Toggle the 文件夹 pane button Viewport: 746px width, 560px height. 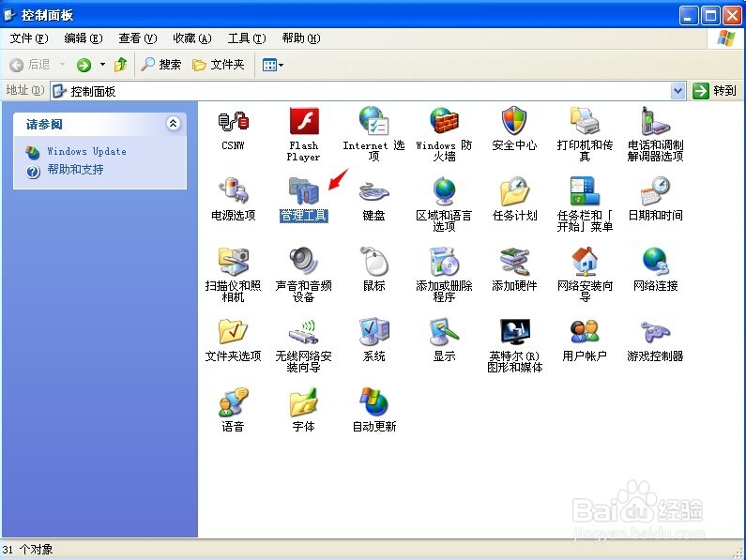(x=219, y=65)
